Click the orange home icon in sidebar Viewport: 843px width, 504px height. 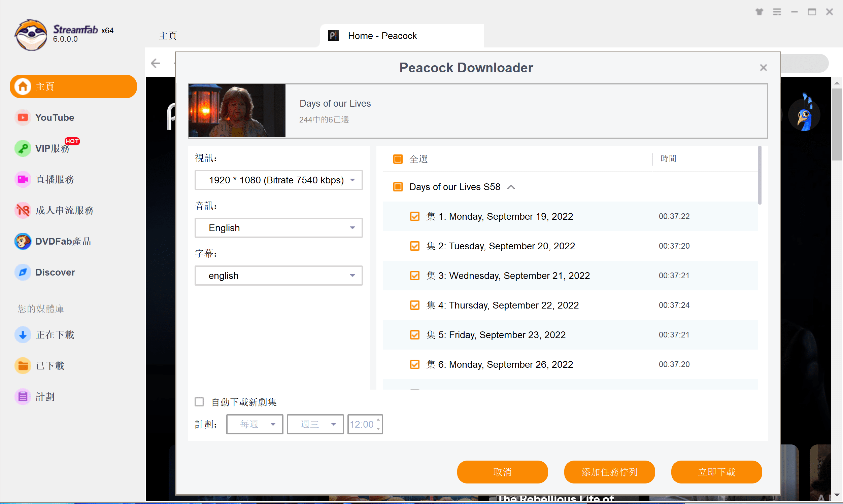pos(23,86)
